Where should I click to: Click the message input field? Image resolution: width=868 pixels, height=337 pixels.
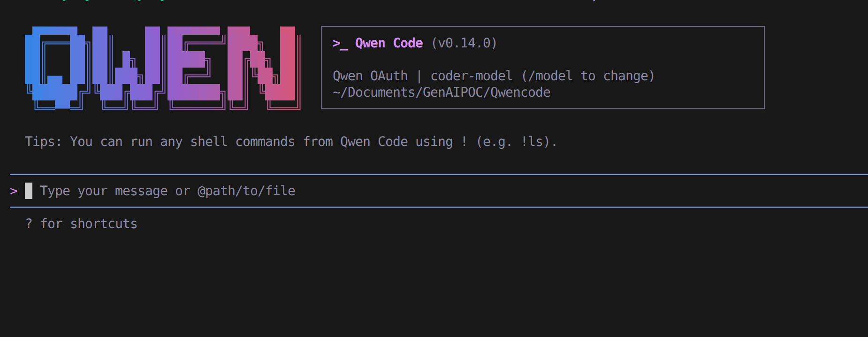[439, 191]
